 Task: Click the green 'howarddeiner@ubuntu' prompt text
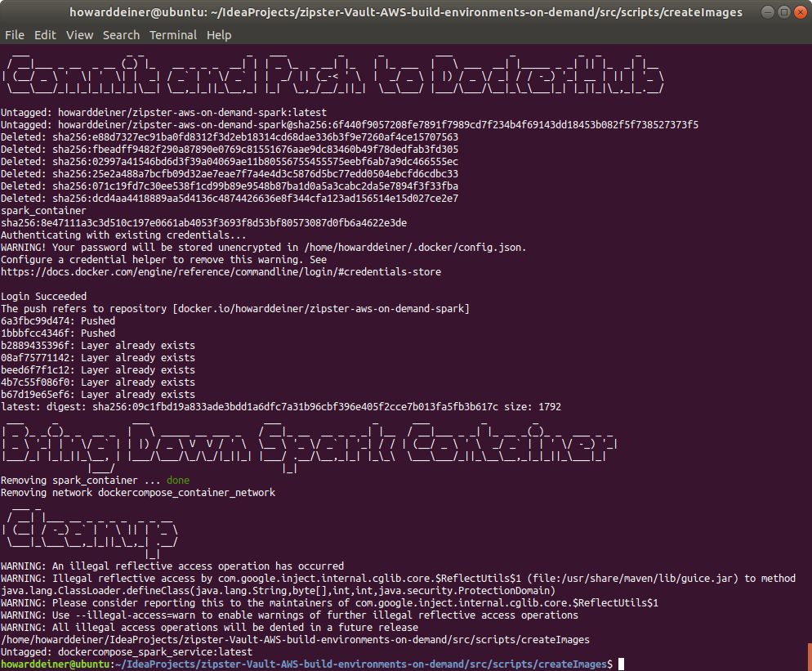[56, 664]
